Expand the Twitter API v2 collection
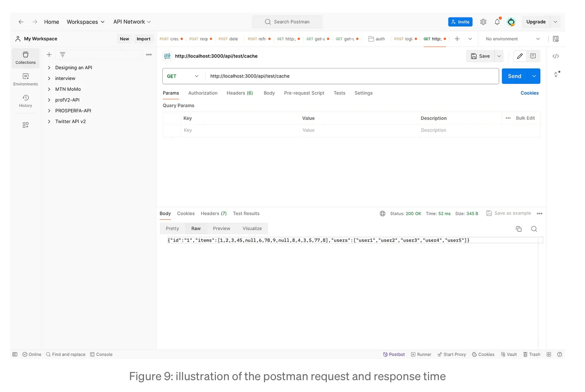 (49, 121)
